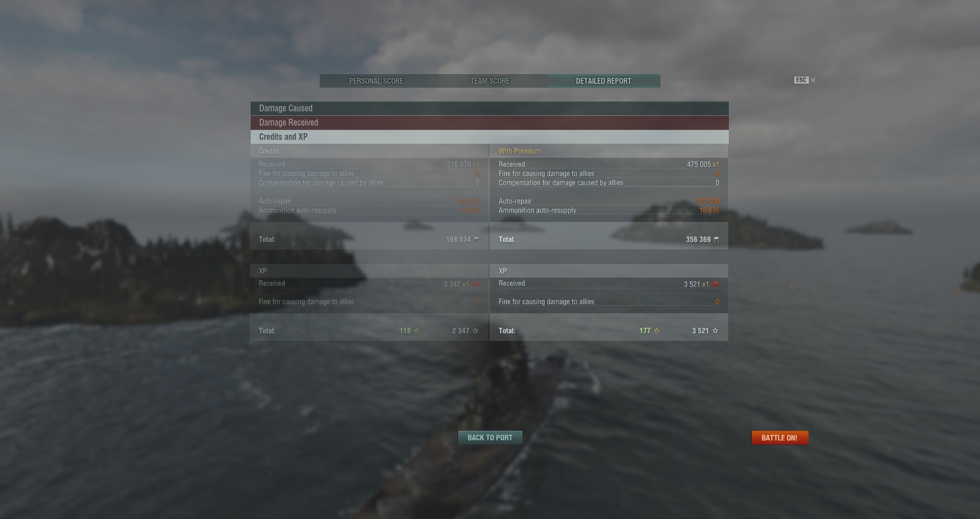Click the star next to 2 347 total XP

pos(475,331)
